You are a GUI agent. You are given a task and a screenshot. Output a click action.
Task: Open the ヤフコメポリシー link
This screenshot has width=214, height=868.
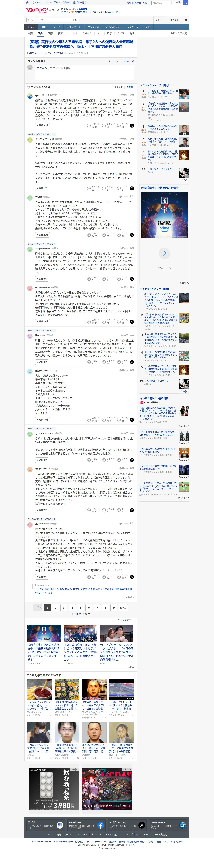click(x=126, y=620)
